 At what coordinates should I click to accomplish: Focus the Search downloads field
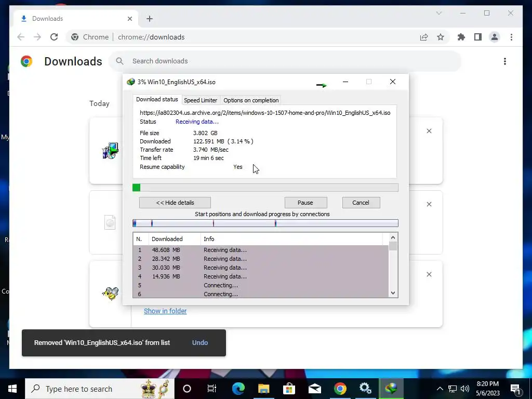(x=285, y=61)
